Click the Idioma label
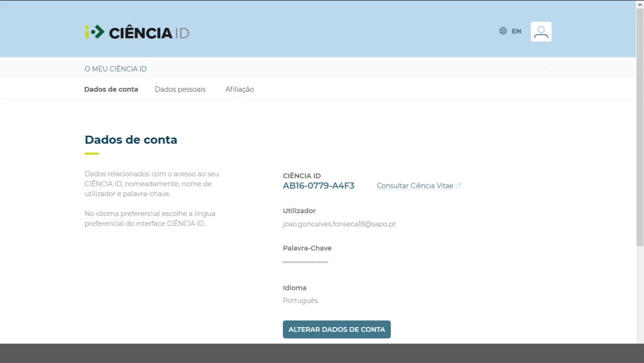644x363 pixels. click(295, 288)
